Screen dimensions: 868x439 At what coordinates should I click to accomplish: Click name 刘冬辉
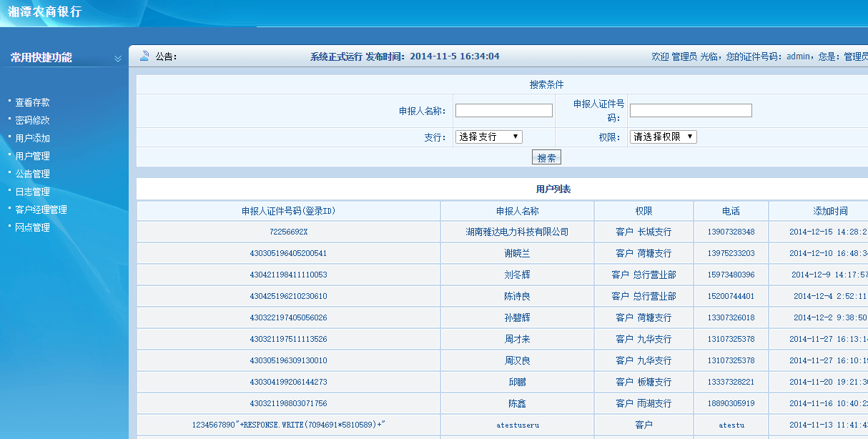(x=518, y=275)
